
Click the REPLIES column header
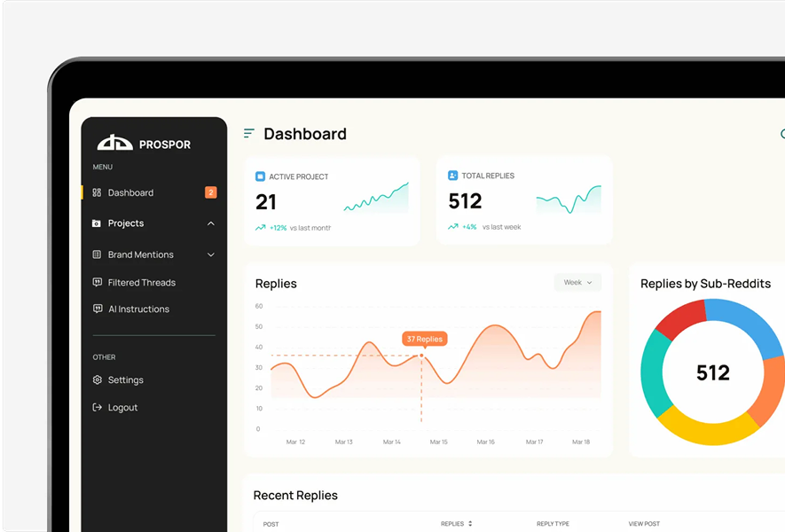452,523
